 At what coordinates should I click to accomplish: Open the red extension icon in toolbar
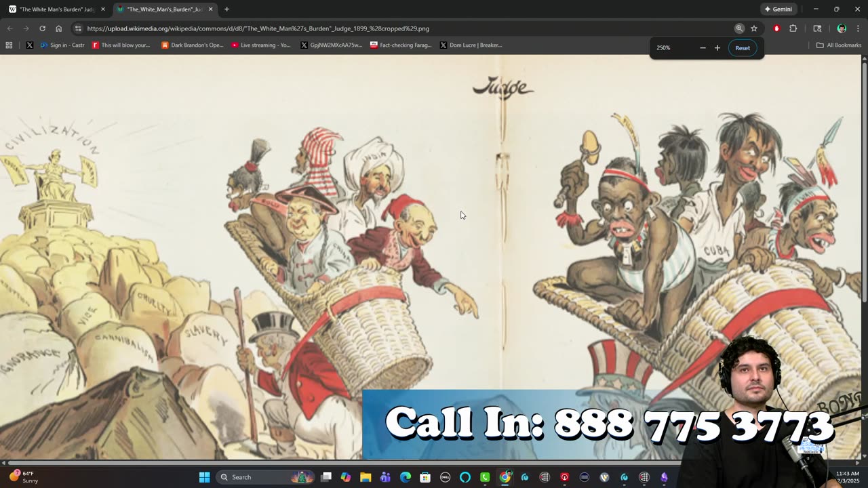coord(776,28)
